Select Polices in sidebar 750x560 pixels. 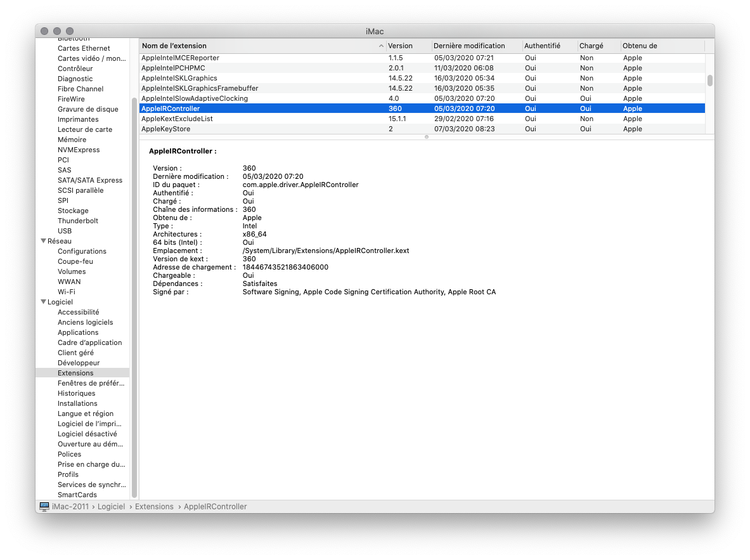click(69, 454)
